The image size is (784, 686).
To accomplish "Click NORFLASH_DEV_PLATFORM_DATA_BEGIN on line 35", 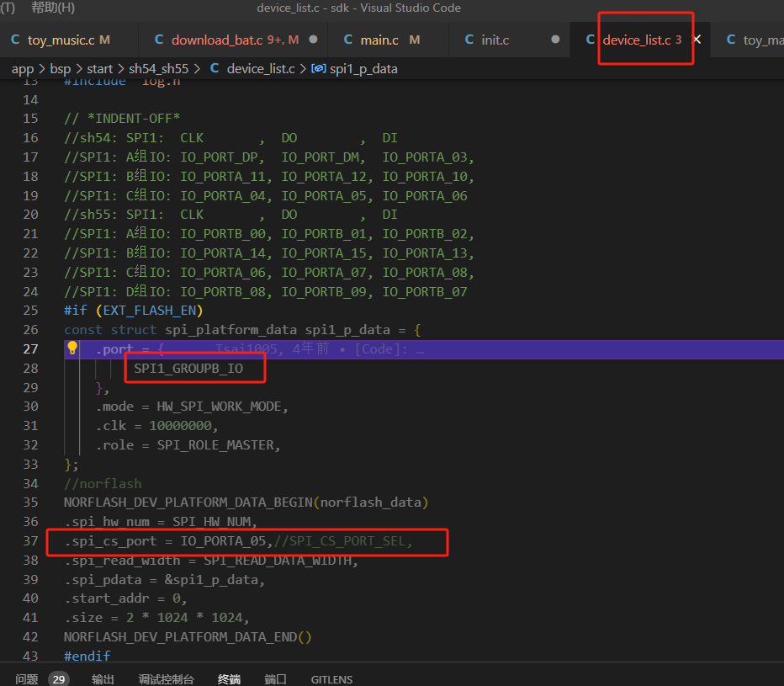I will [x=188, y=503].
